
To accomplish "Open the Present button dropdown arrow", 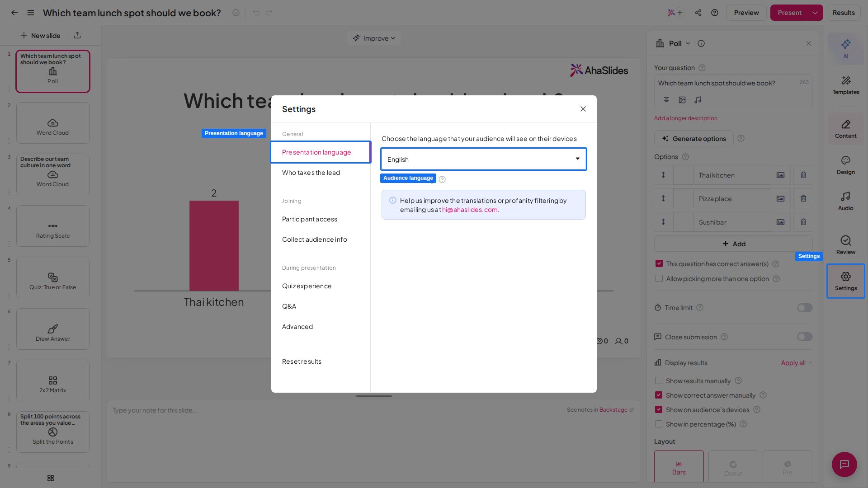I will coord(815,13).
